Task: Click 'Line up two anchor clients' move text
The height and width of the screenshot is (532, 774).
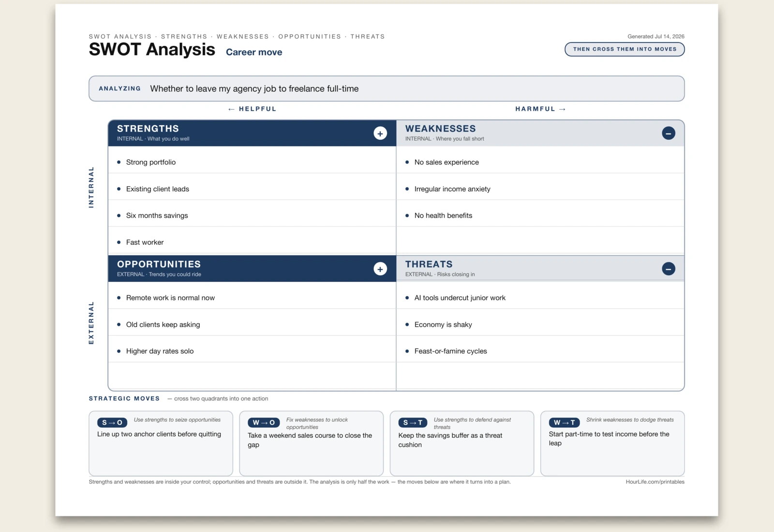Action: [x=159, y=434]
